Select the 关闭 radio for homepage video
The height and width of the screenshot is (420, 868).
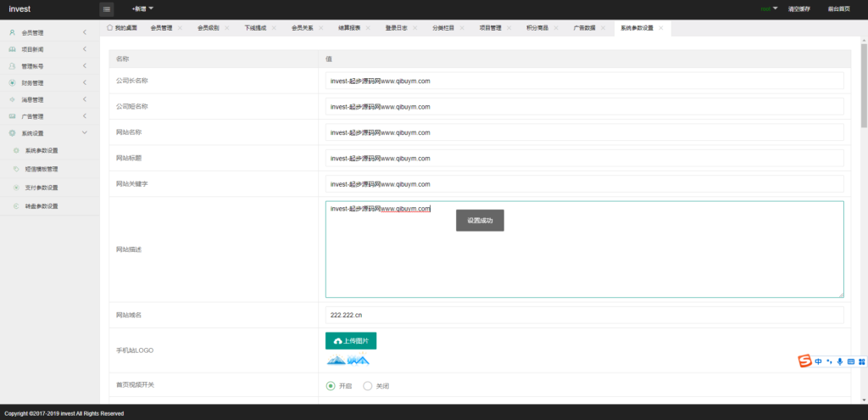[x=367, y=386]
